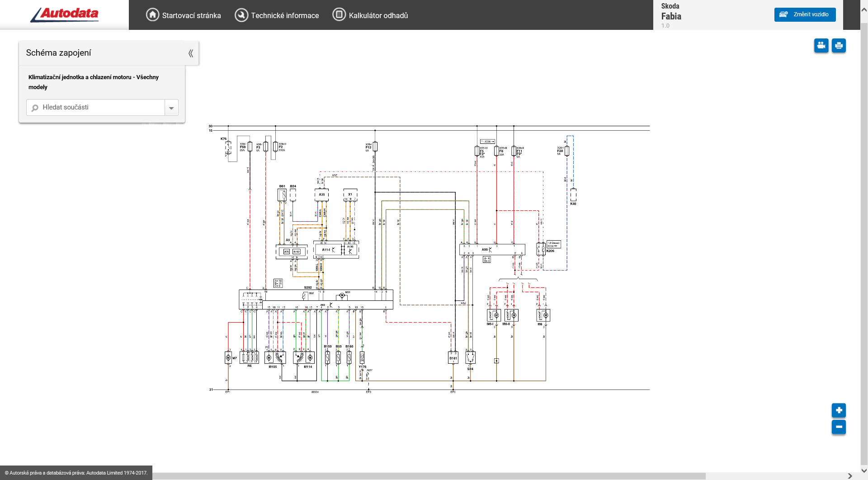Viewport: 868px width, 480px height.
Task: Open the Startovací stránka menu item
Action: click(191, 15)
